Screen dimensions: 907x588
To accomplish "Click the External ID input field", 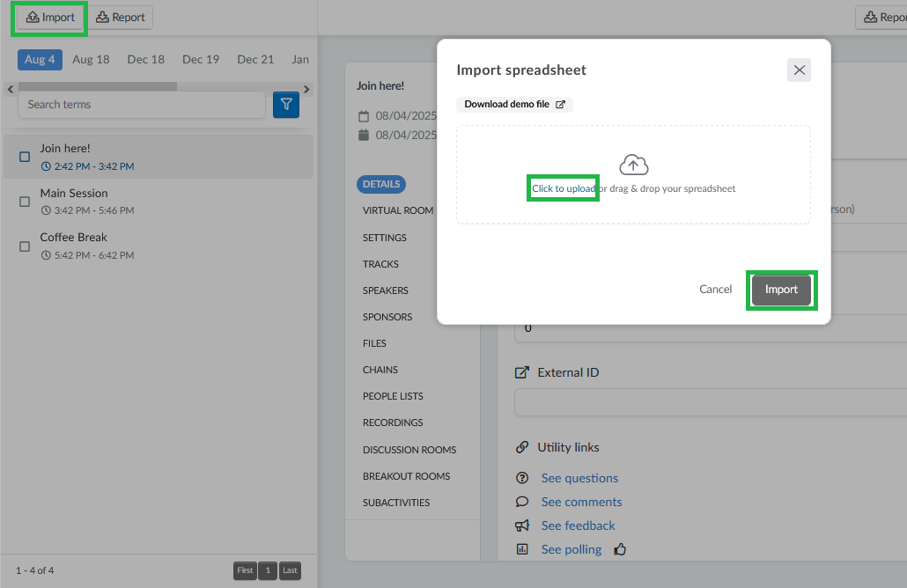I will [711, 402].
